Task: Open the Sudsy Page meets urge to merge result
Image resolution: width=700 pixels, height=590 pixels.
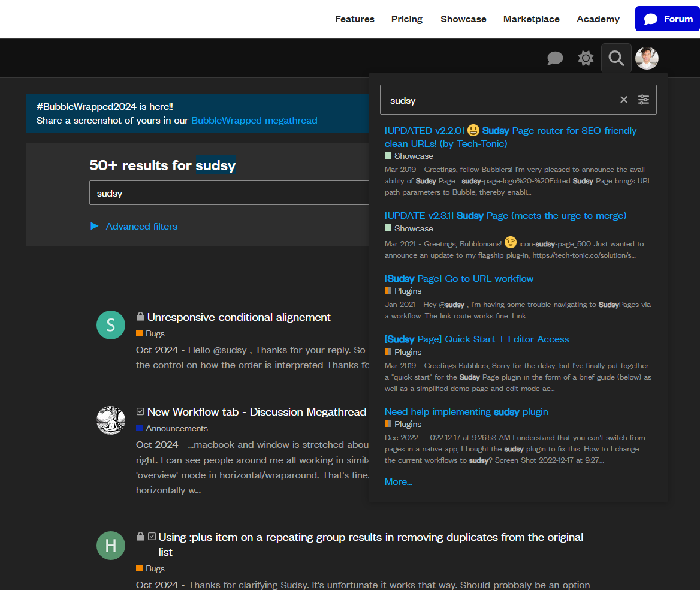Action: click(505, 216)
